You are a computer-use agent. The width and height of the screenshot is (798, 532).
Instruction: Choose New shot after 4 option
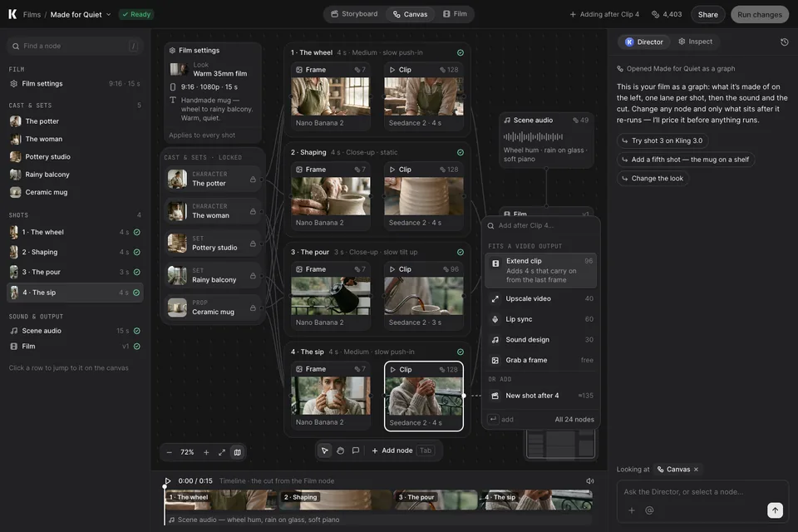click(x=540, y=396)
